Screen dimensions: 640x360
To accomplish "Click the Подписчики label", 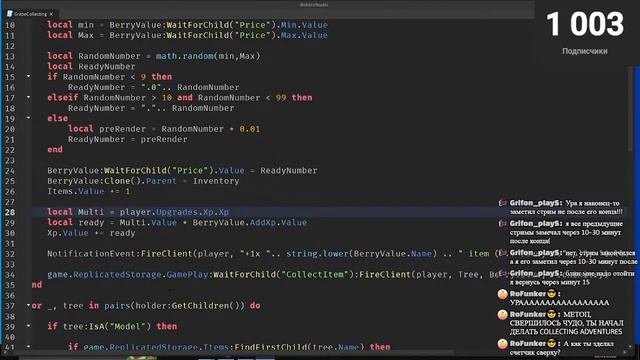I will [585, 51].
